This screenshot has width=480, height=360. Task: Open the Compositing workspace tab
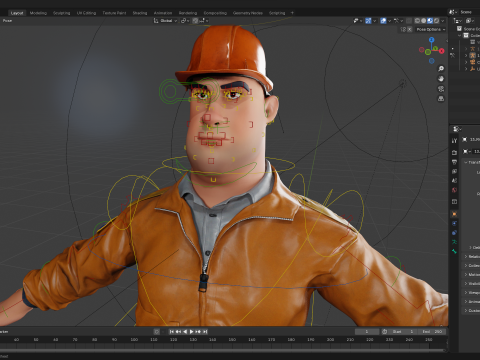coord(215,13)
